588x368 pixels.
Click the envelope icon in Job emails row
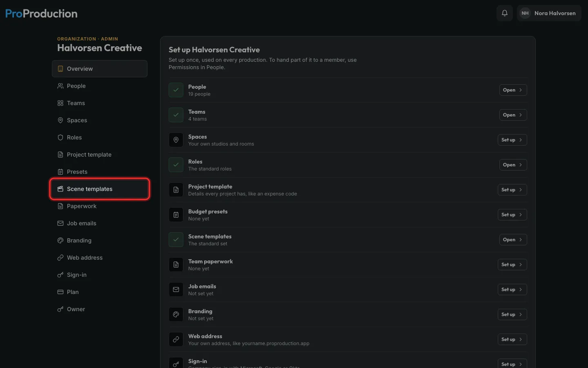176,289
